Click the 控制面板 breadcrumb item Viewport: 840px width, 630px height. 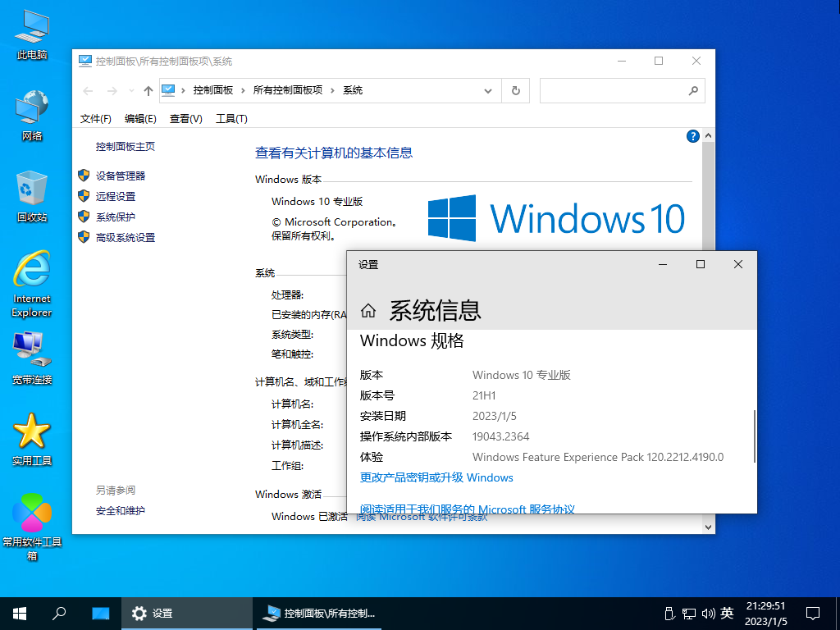[213, 90]
